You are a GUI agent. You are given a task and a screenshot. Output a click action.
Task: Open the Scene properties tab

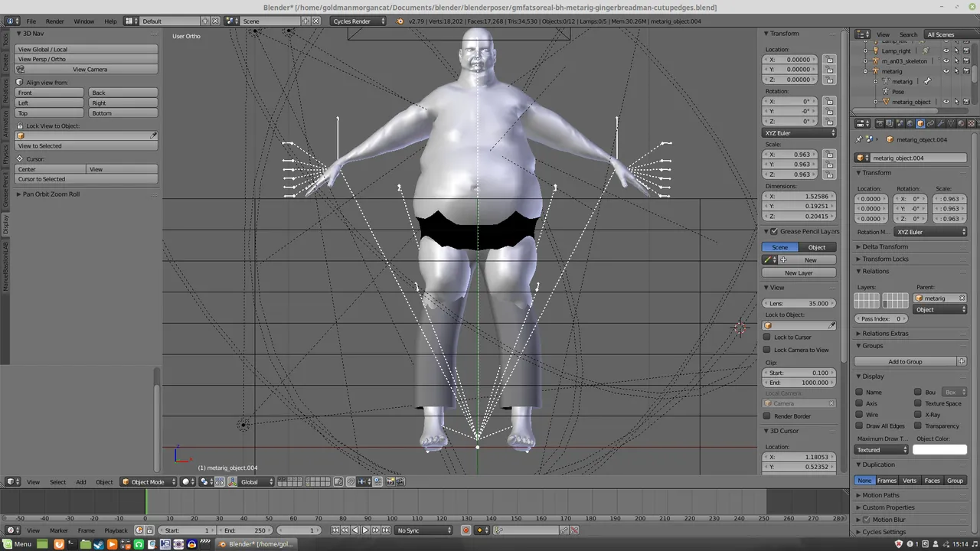900,123
